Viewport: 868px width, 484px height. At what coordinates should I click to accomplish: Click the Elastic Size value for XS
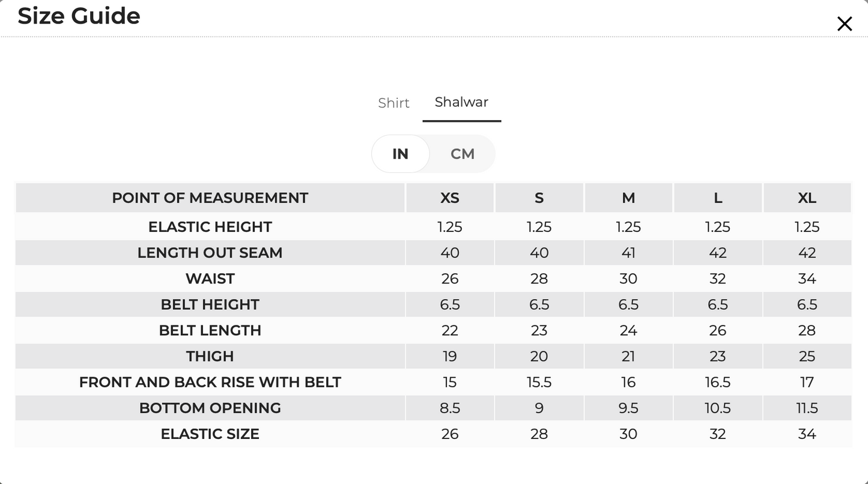click(450, 434)
